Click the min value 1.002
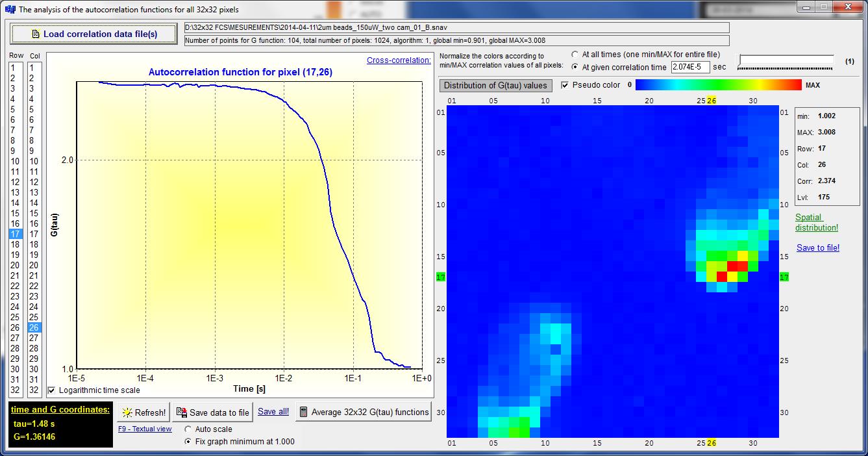Image resolution: width=868 pixels, height=456 pixels. pyautogui.click(x=827, y=116)
